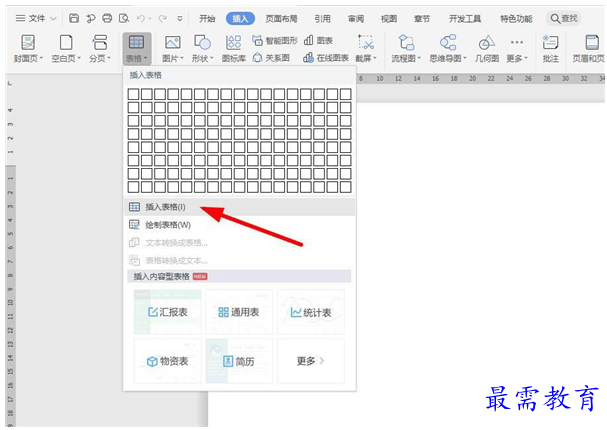Expand the quick access toolbar customize arrow
The image size is (607, 430).
(180, 18)
